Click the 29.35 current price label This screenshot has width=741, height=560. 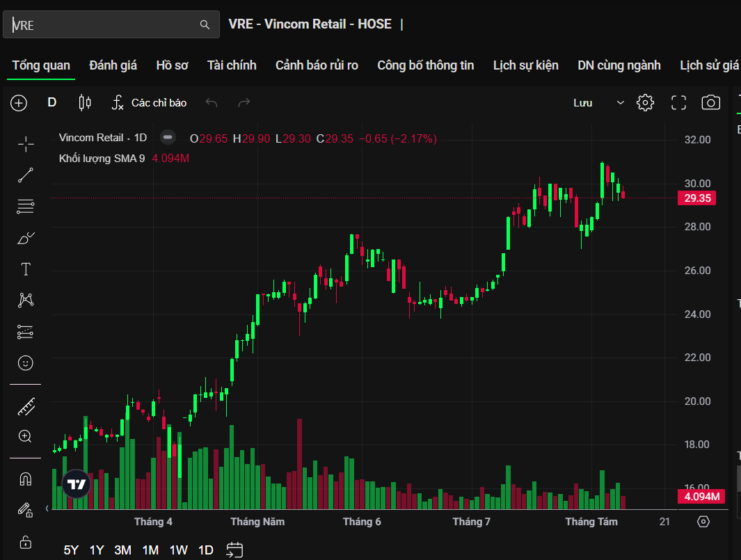[x=697, y=198]
